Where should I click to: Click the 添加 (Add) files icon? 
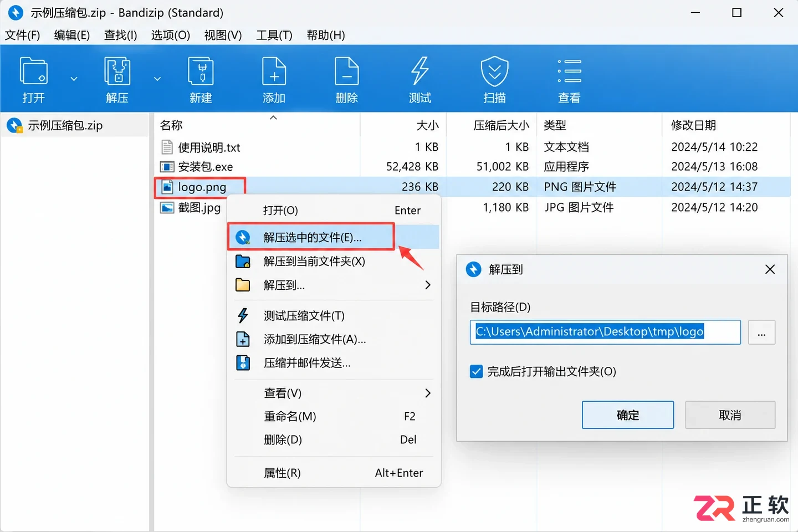[274, 71]
